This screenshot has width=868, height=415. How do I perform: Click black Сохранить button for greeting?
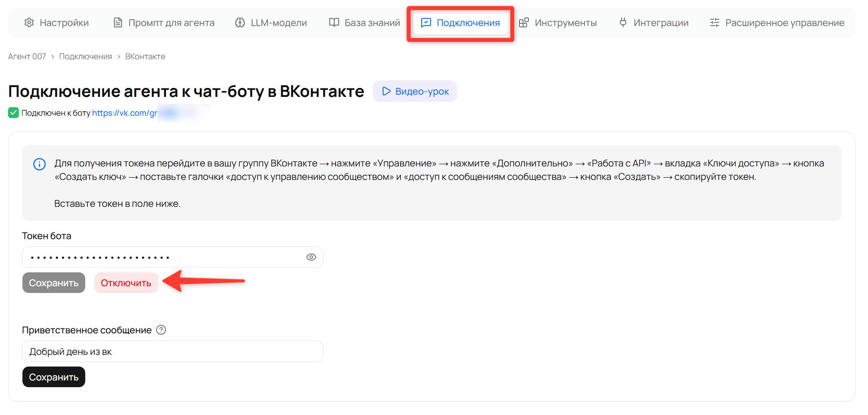tap(54, 377)
